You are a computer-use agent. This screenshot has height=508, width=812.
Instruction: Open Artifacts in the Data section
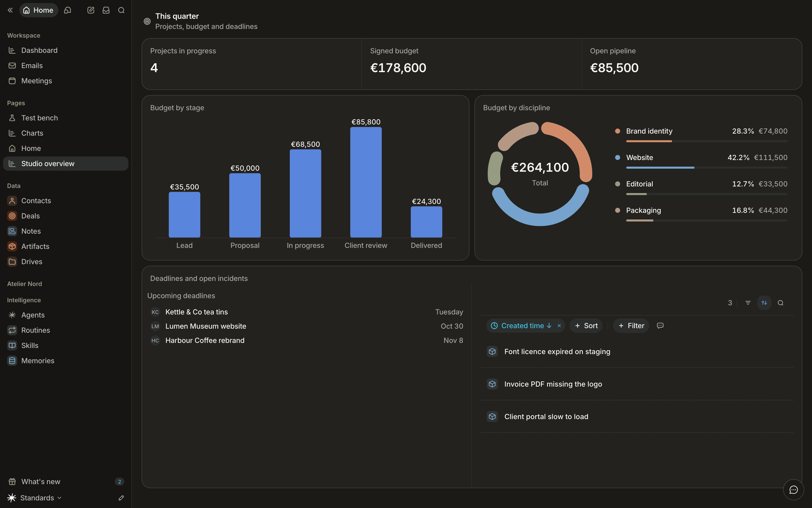(x=66, y=246)
